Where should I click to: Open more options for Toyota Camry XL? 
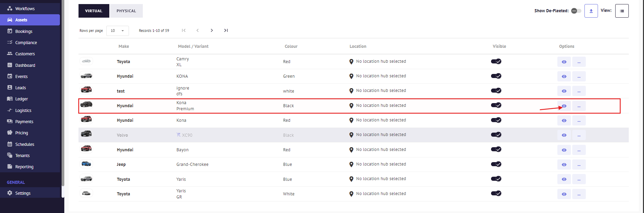pyautogui.click(x=579, y=62)
